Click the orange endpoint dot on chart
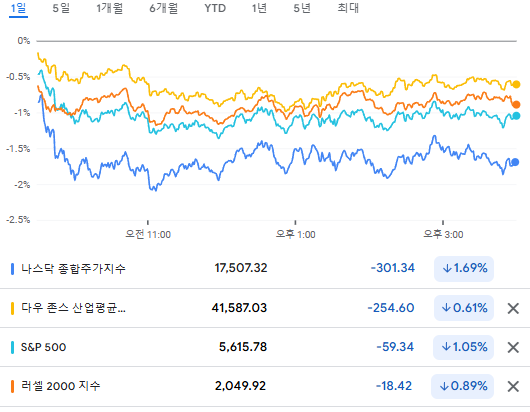Image resolution: width=530 pixels, height=412 pixels. (x=516, y=105)
